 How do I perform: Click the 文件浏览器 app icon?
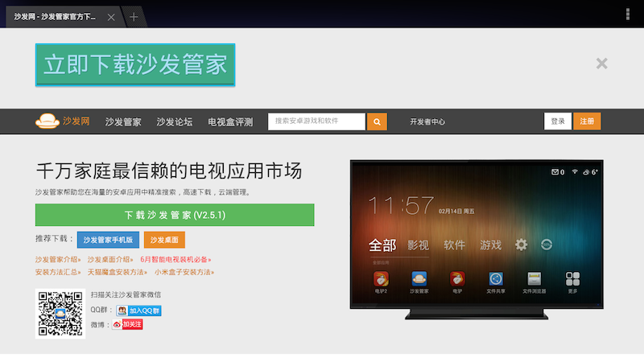[534, 279]
